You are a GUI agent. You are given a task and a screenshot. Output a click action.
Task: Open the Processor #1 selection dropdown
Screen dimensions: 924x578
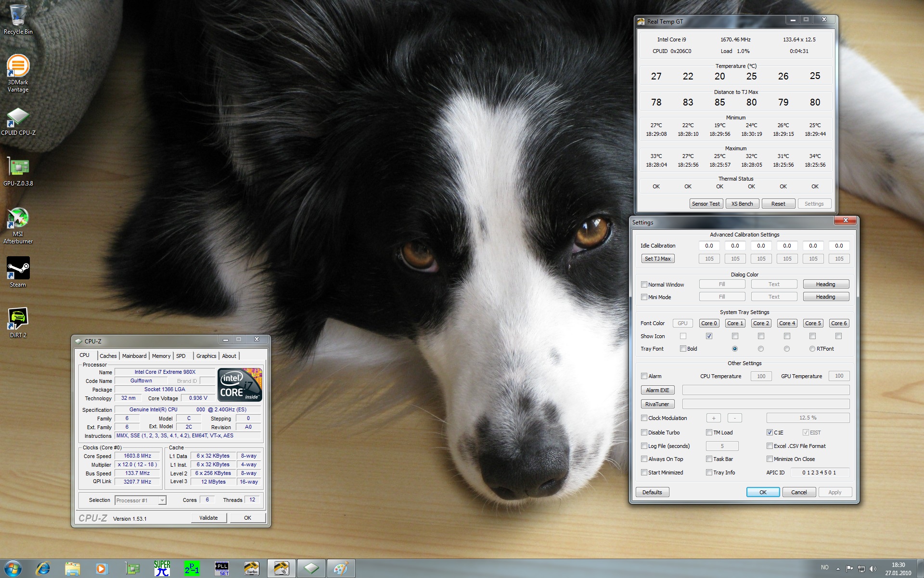141,500
